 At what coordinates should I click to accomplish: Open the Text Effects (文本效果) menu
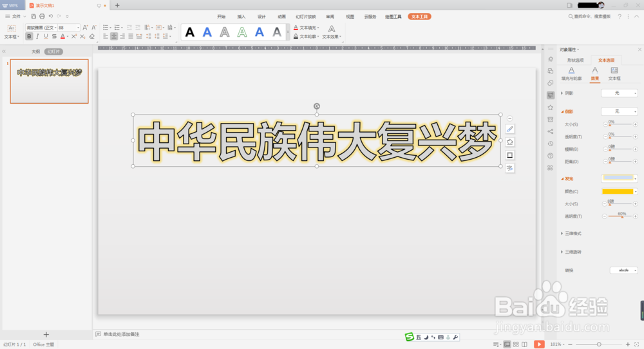pyautogui.click(x=332, y=32)
